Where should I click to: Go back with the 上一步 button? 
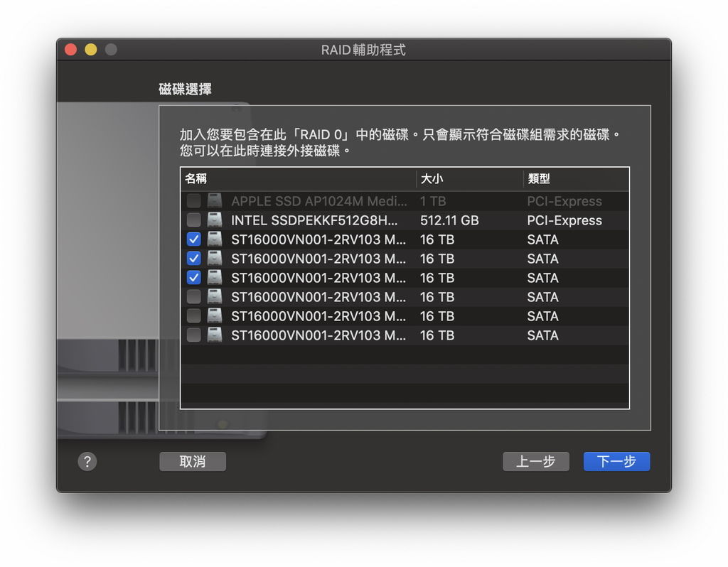[536, 461]
